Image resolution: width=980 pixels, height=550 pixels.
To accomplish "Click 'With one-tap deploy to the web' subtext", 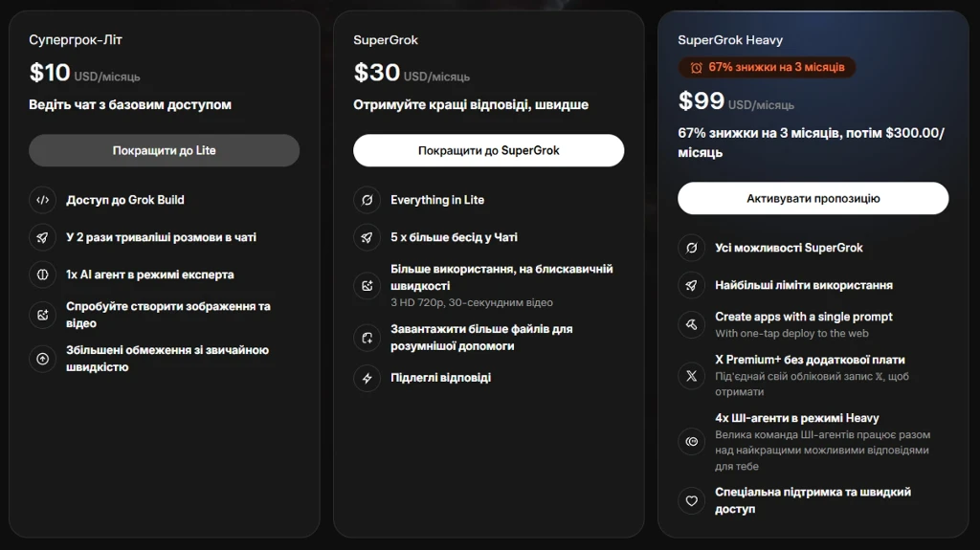I will click(x=791, y=334).
